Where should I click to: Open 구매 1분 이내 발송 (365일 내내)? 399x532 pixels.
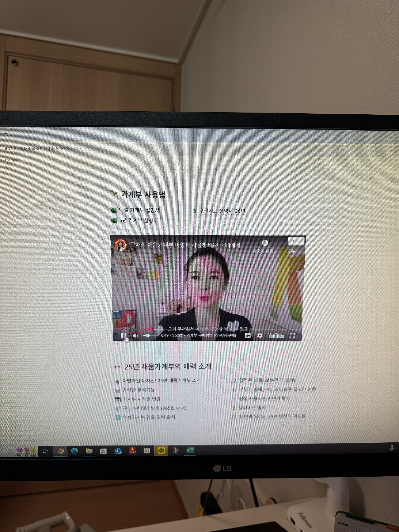(155, 408)
